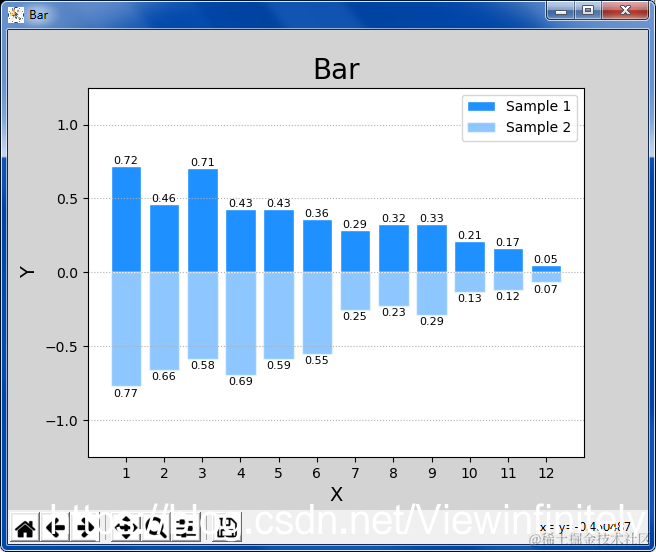Click the y-axis tick label 0.5
656x552 pixels.
click(67, 199)
